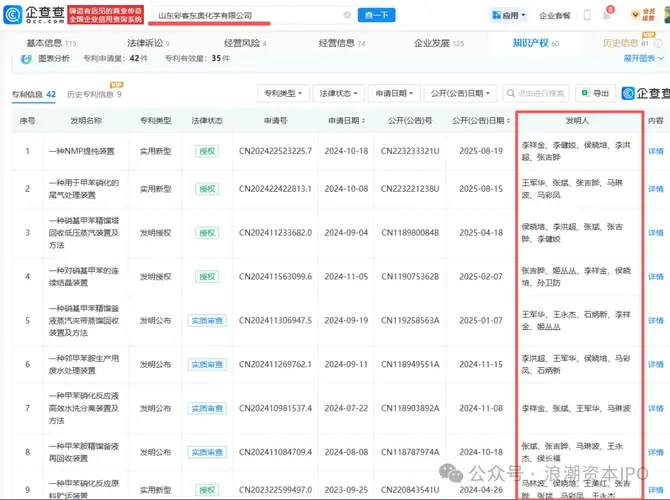Open 详情 for 对硝基甲苯的连续结晶装置 row
670x500 pixels.
655,277
